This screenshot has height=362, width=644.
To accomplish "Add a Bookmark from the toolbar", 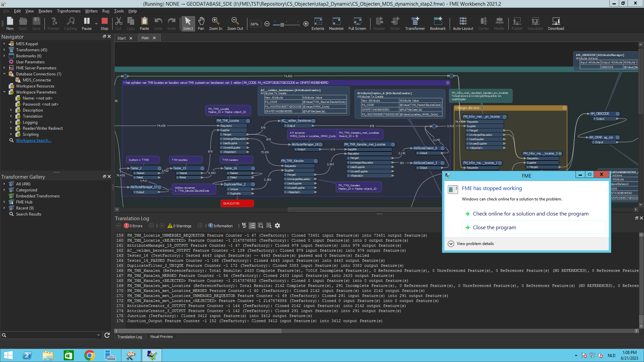I will (438, 23).
